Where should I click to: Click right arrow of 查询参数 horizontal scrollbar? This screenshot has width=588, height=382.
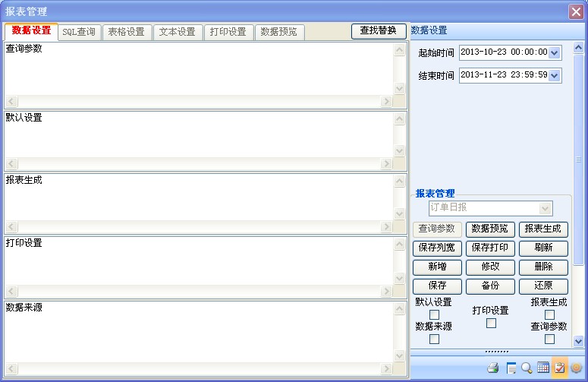(386, 101)
